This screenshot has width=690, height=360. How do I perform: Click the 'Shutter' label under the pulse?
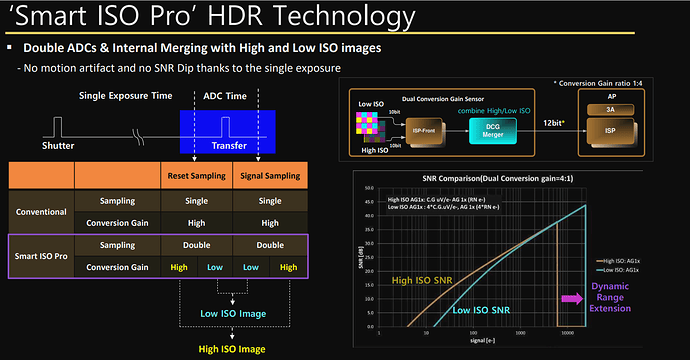point(58,146)
